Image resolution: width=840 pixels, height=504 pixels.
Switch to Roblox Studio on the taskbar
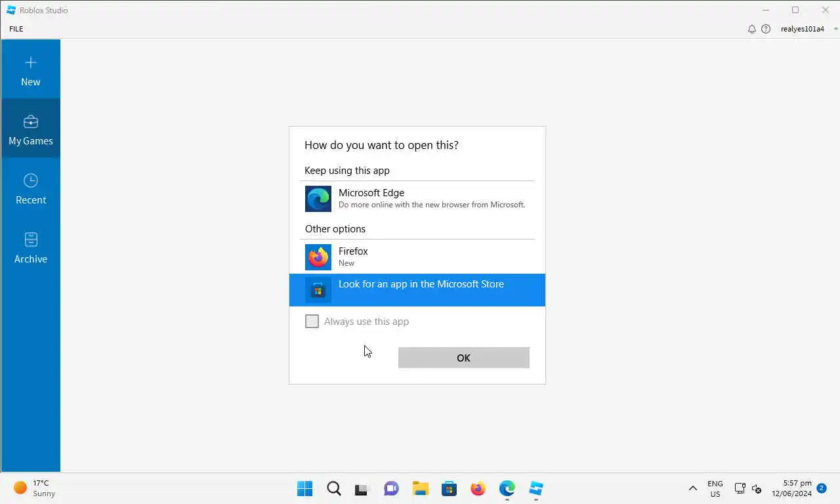pyautogui.click(x=536, y=489)
